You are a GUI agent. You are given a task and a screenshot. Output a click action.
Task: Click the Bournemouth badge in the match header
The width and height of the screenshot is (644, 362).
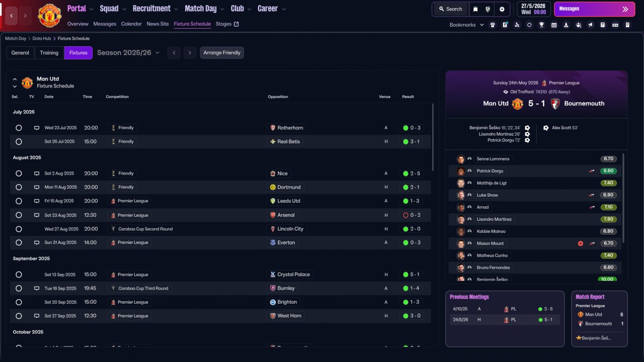tap(555, 104)
